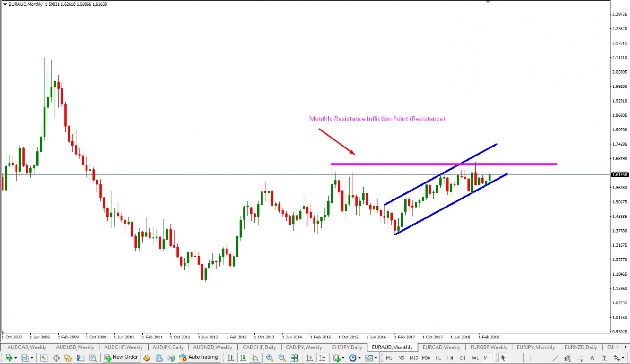This screenshot has width=630, height=364.
Task: Expand the indicators dropdown arrow
Action: point(343,358)
